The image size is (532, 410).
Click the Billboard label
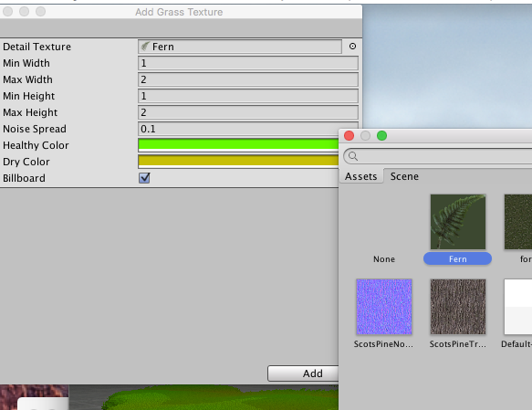point(24,178)
